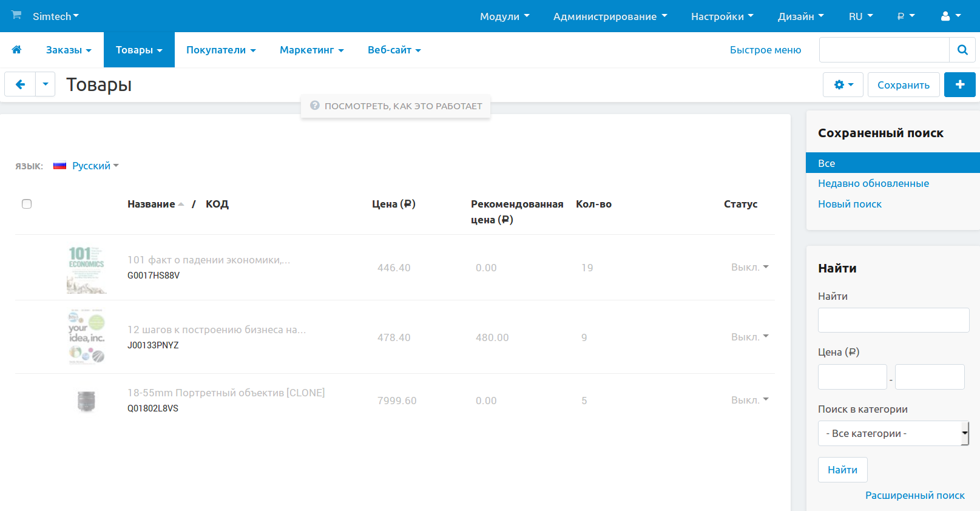Screen dimensions: 980x511
Task: Click the plus button to add product
Action: (959, 85)
